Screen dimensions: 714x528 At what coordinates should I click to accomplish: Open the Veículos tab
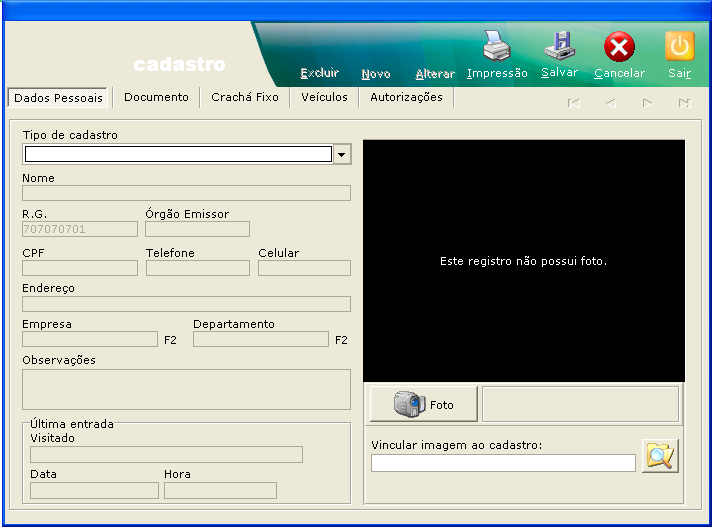coord(324,97)
